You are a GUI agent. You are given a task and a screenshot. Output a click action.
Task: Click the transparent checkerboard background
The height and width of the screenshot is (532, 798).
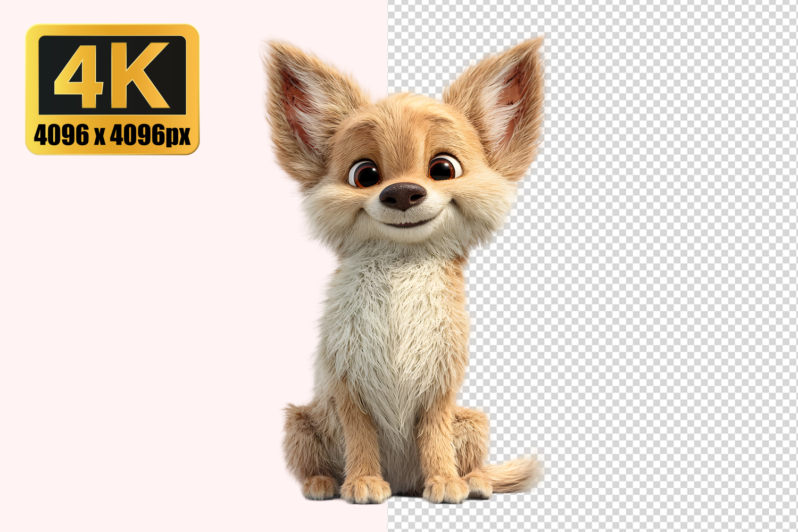pos(665,266)
